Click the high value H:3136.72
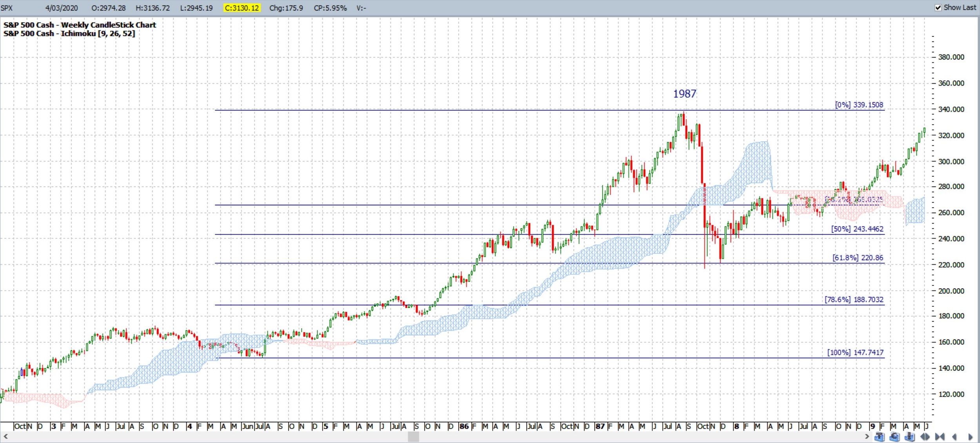The height and width of the screenshot is (443, 980). tap(153, 8)
